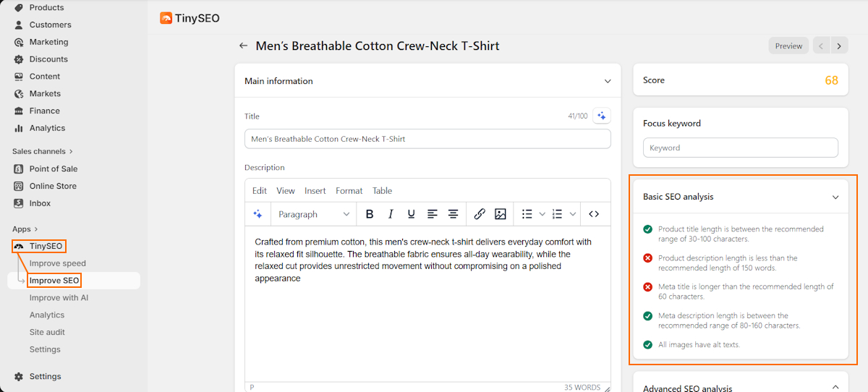The height and width of the screenshot is (392, 868).
Task: Apply italic formatting in editor
Action: 391,214
